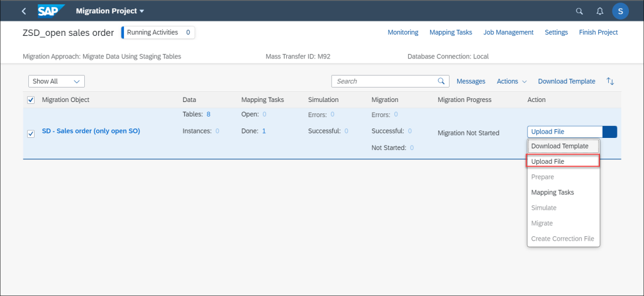Click the Migration Not Started count 0

[x=411, y=147]
